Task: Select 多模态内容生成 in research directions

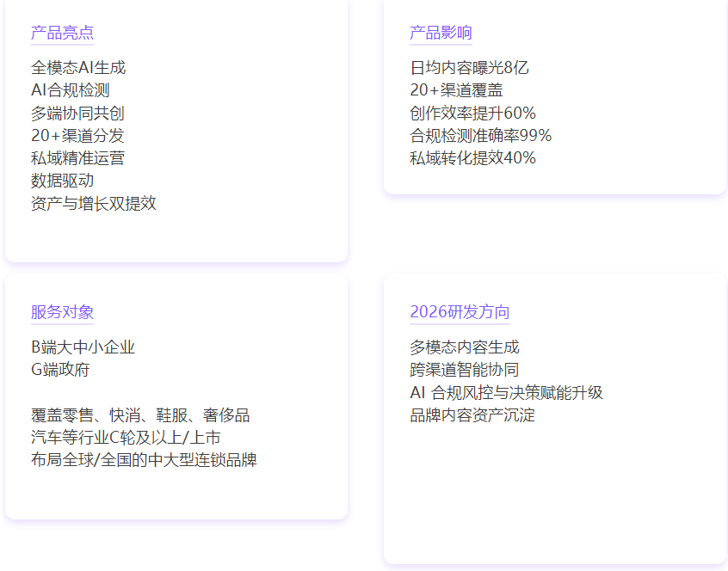Action: click(465, 347)
